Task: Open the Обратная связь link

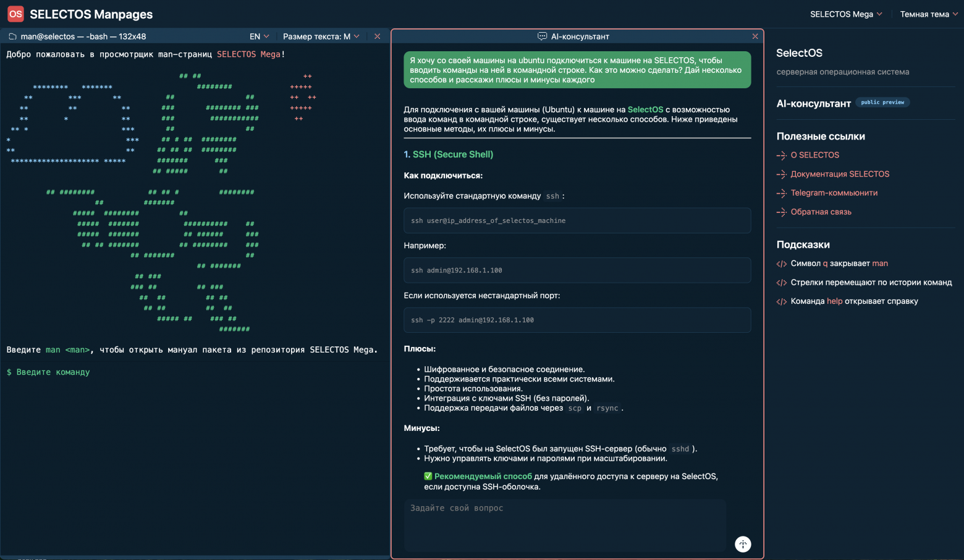Action: coord(821,212)
